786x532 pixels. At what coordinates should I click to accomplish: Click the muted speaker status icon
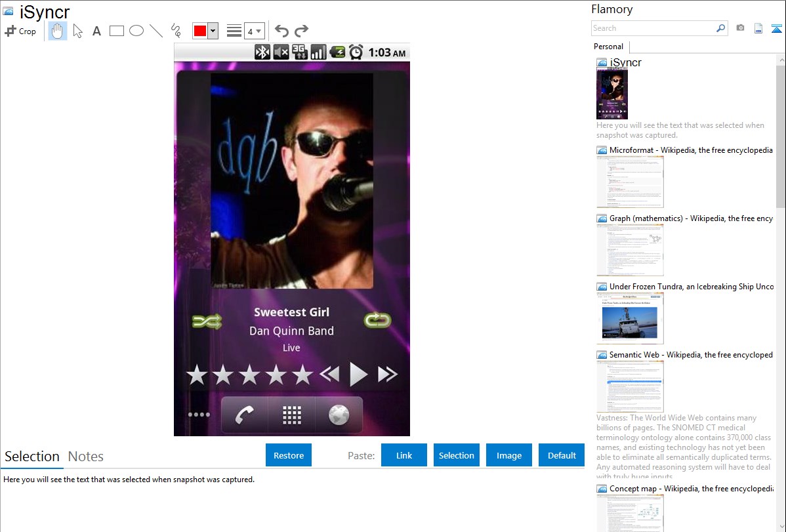pyautogui.click(x=281, y=52)
